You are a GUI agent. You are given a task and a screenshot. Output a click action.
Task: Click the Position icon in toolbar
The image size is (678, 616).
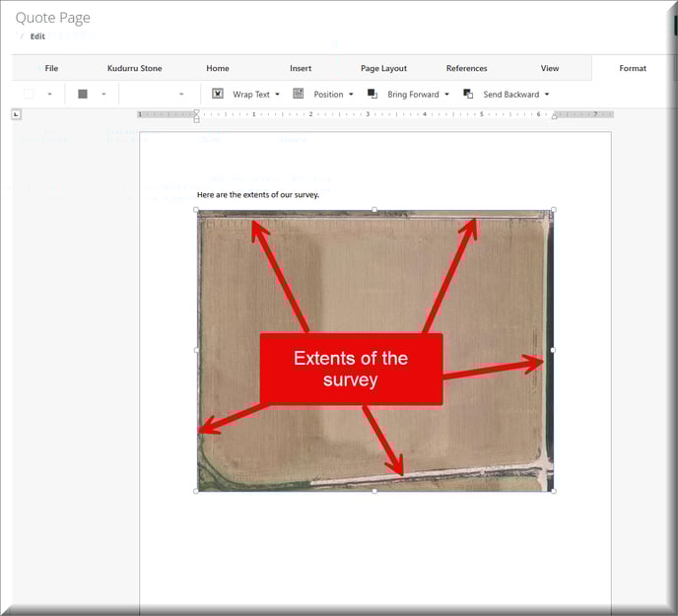tap(299, 94)
